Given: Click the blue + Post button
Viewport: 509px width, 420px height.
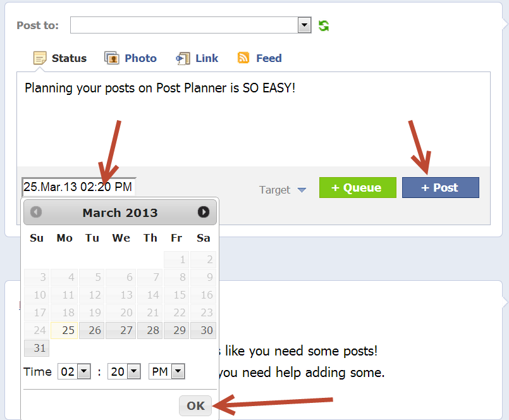Looking at the screenshot, I should (440, 188).
